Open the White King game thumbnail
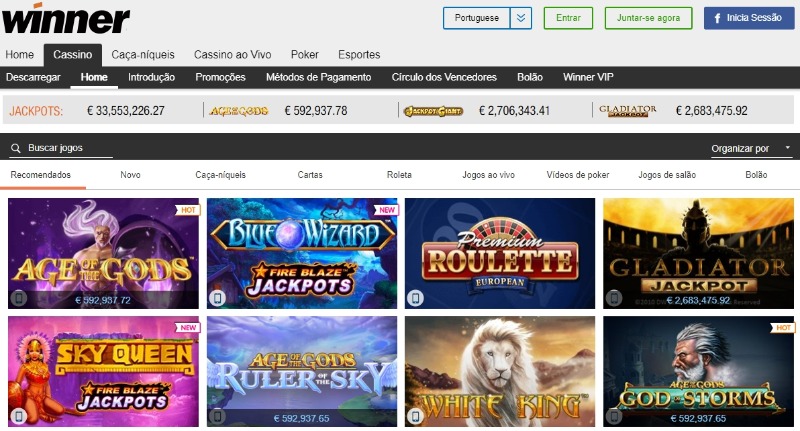 500,371
